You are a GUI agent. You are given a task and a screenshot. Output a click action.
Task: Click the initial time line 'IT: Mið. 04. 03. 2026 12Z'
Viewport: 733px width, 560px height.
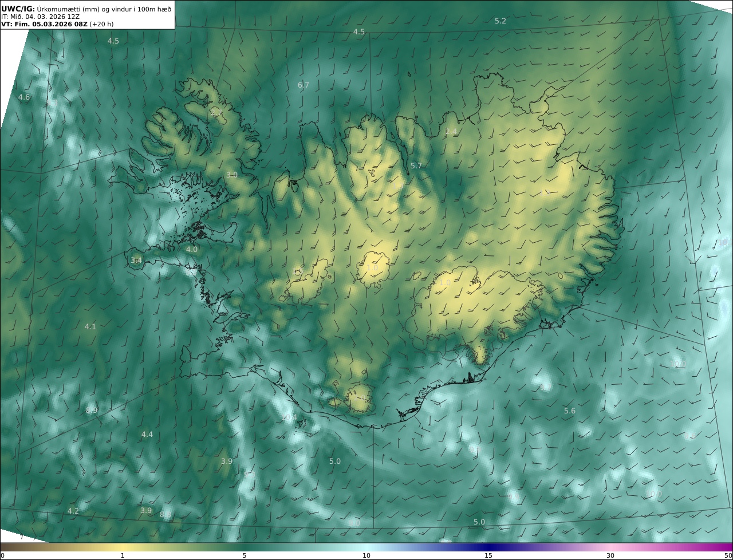click(x=40, y=17)
